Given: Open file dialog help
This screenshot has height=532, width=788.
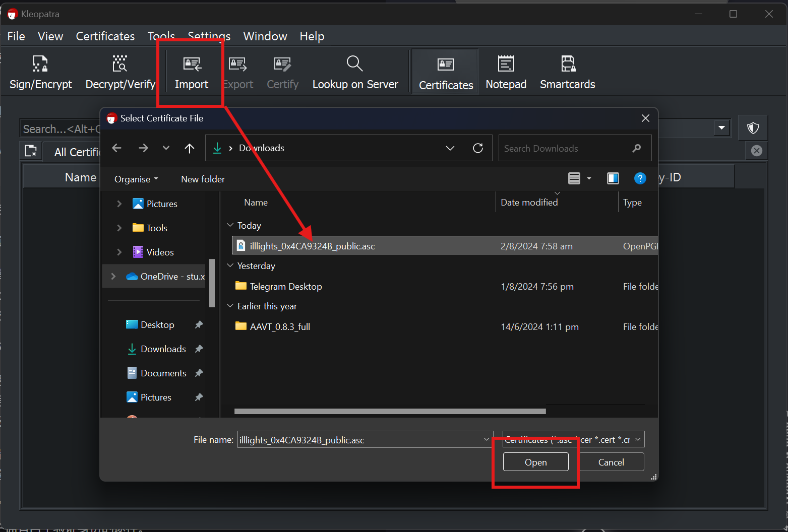Looking at the screenshot, I should pyautogui.click(x=640, y=178).
